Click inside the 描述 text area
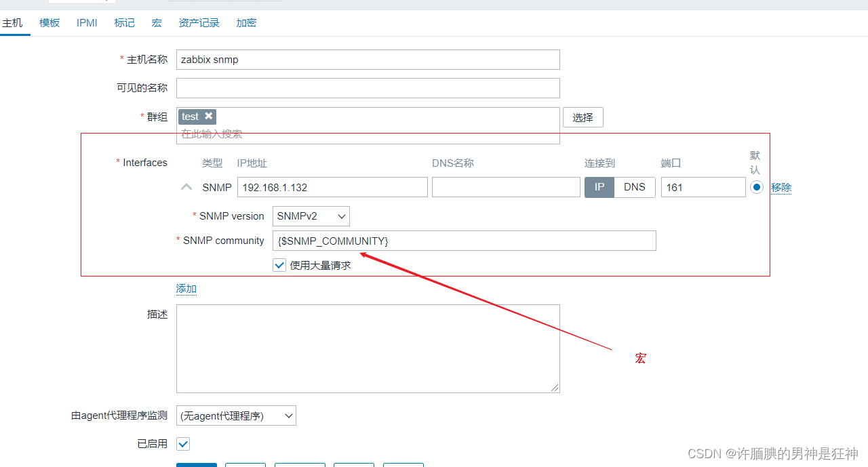868x467 pixels. 368,348
